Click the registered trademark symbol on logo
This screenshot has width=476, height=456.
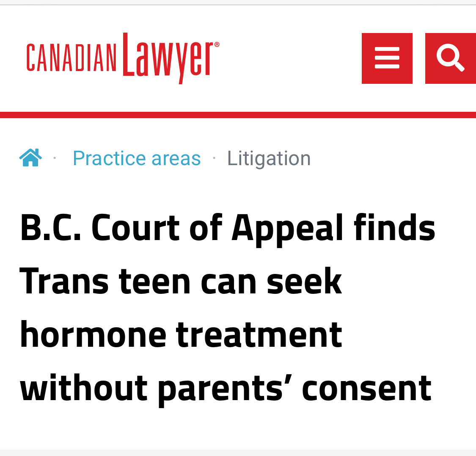click(217, 44)
